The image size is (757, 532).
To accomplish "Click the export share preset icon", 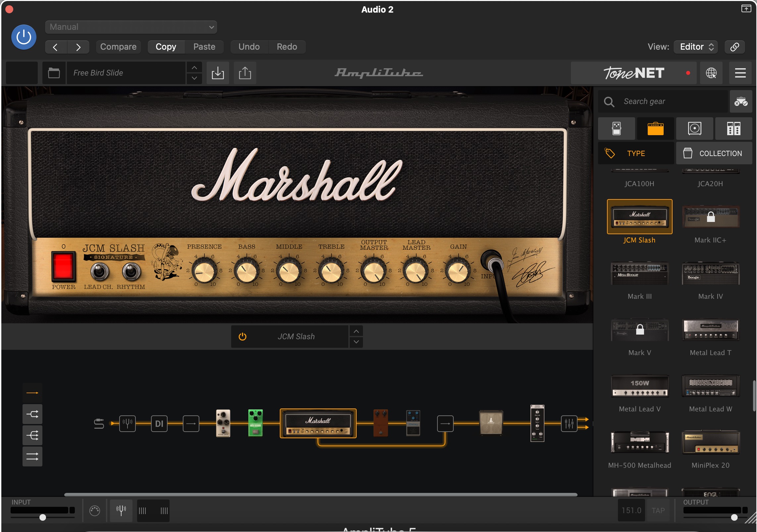I will point(245,73).
